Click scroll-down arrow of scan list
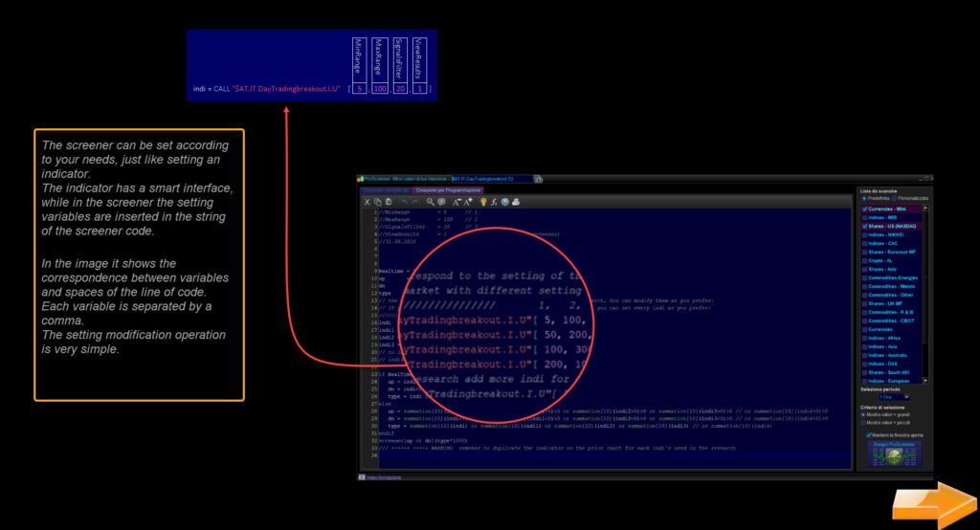Screen dimensions: 980x530 point(925,381)
